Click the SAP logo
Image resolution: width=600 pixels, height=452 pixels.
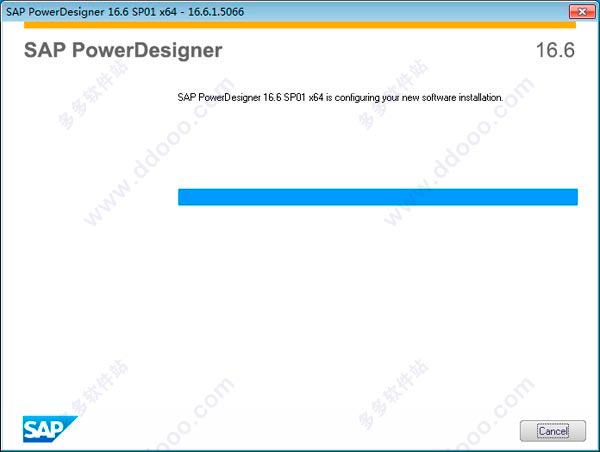click(x=50, y=429)
